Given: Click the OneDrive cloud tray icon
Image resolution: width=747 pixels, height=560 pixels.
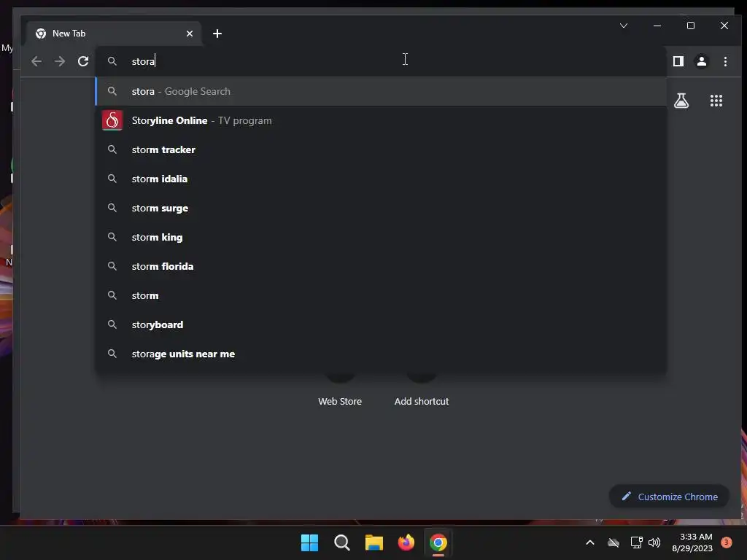Looking at the screenshot, I should pyautogui.click(x=614, y=542).
